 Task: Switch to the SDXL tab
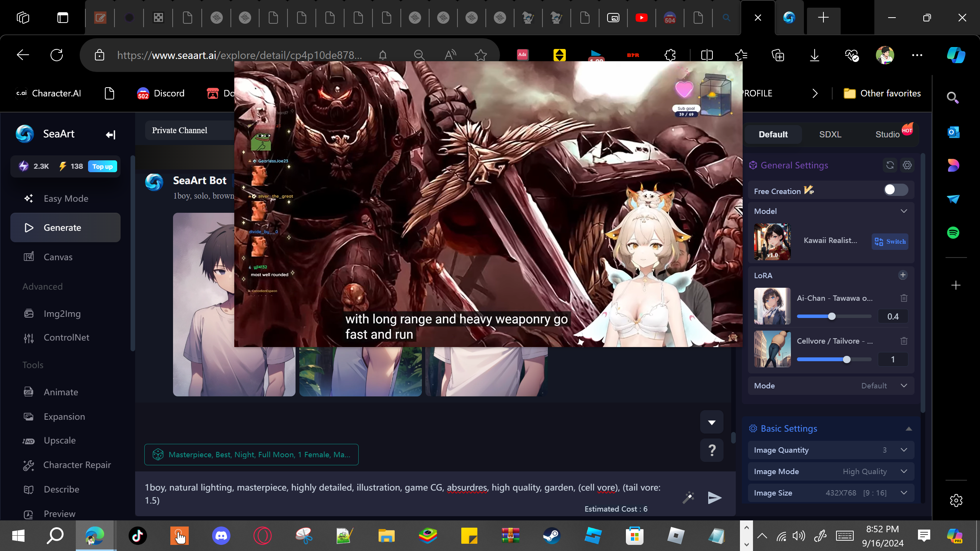pyautogui.click(x=830, y=134)
